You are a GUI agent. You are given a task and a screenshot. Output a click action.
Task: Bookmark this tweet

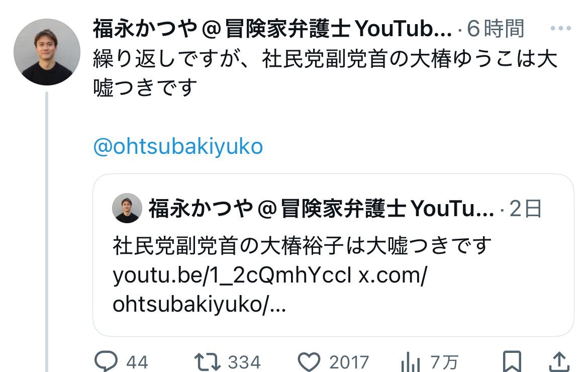[x=512, y=361]
